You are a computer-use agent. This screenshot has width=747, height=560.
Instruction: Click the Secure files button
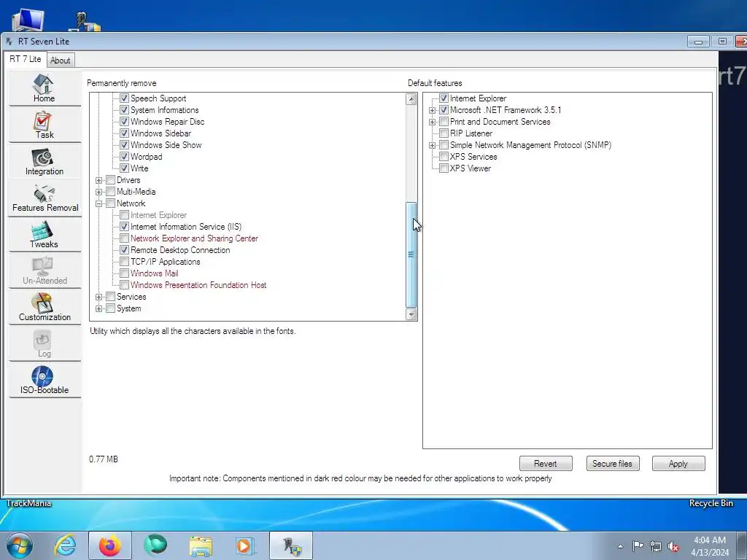coord(612,463)
